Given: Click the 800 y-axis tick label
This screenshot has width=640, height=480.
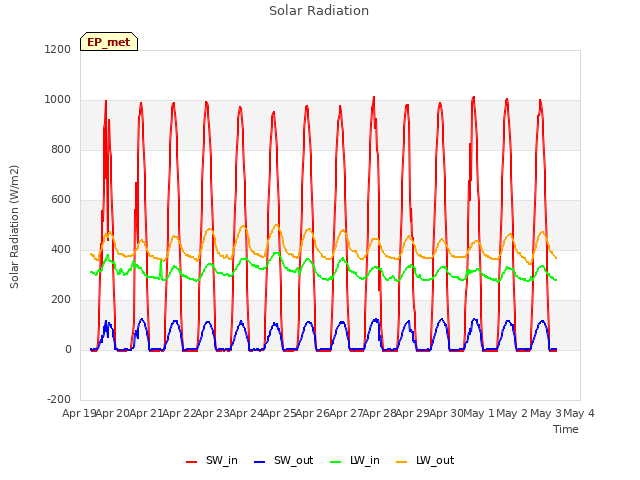Looking at the screenshot, I should coord(61,149).
